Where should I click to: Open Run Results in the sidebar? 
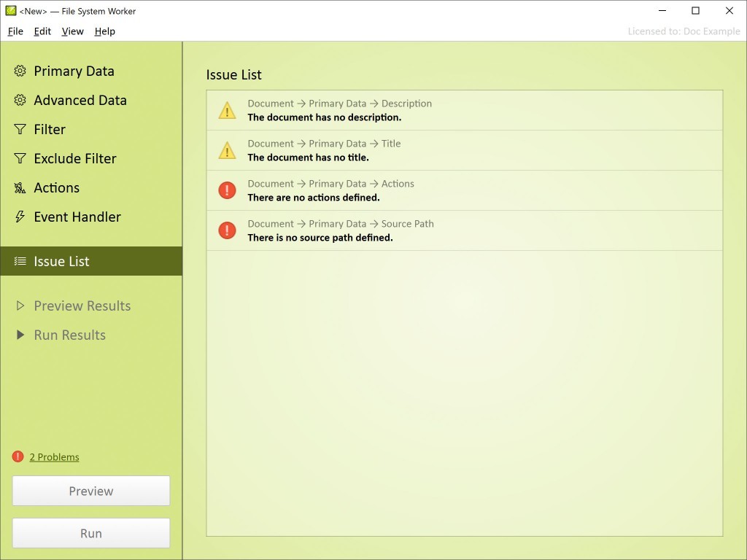tap(69, 335)
